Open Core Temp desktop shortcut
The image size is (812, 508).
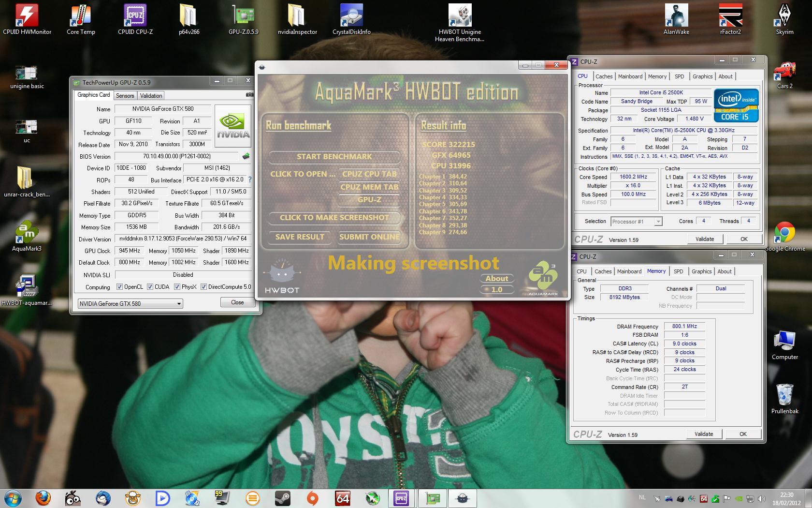pyautogui.click(x=81, y=19)
